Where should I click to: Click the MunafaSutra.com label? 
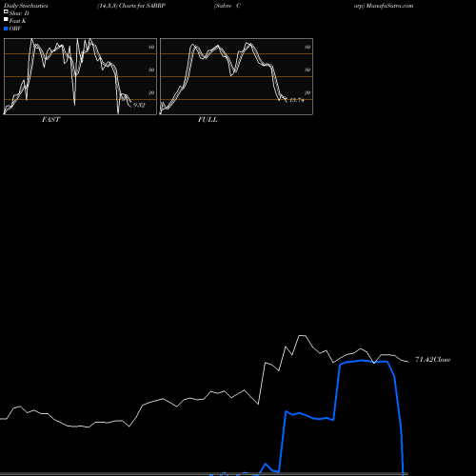coord(389,6)
